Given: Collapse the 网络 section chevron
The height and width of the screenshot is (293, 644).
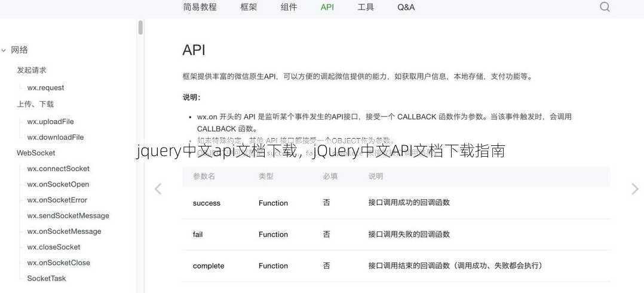Looking at the screenshot, I should [x=4, y=50].
